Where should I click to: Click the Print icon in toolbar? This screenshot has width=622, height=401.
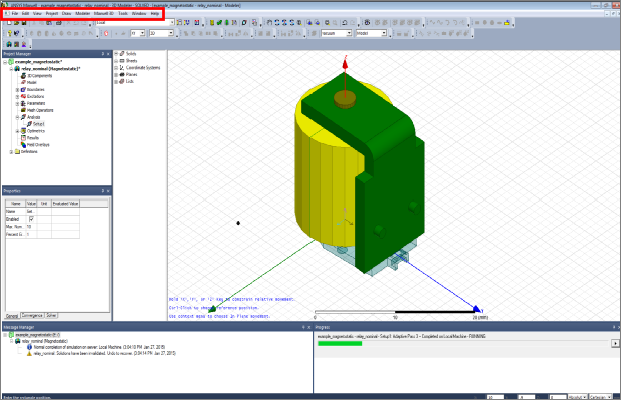59,23
